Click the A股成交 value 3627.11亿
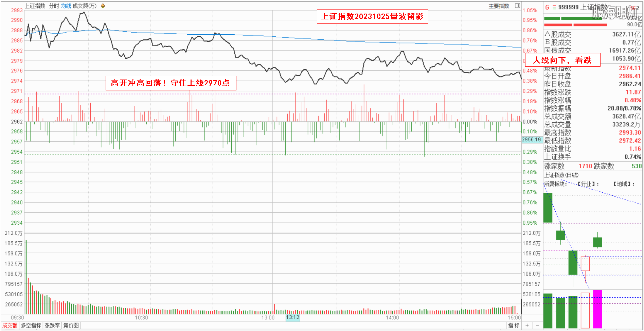Screen dimensions: 644x331 point(626,34)
